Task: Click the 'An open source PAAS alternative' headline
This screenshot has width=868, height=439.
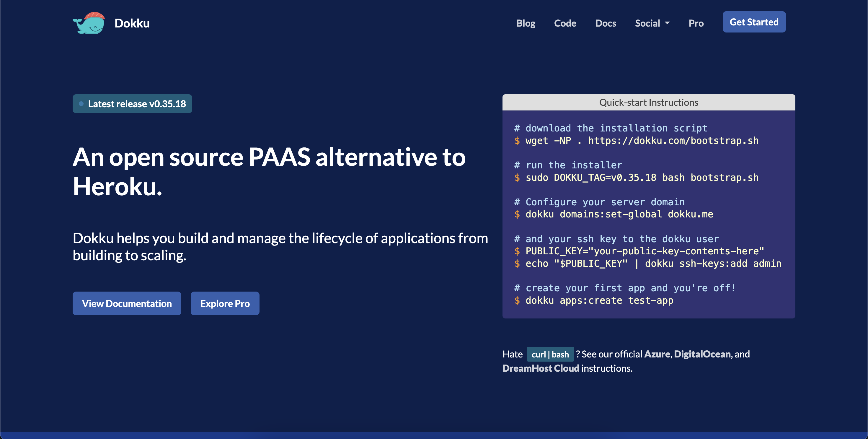Action: pyautogui.click(x=269, y=171)
